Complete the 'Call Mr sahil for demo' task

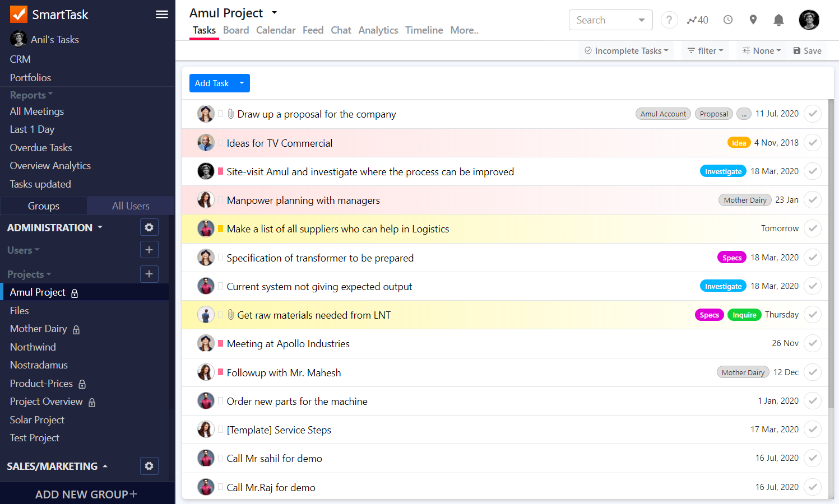pyautogui.click(x=812, y=458)
